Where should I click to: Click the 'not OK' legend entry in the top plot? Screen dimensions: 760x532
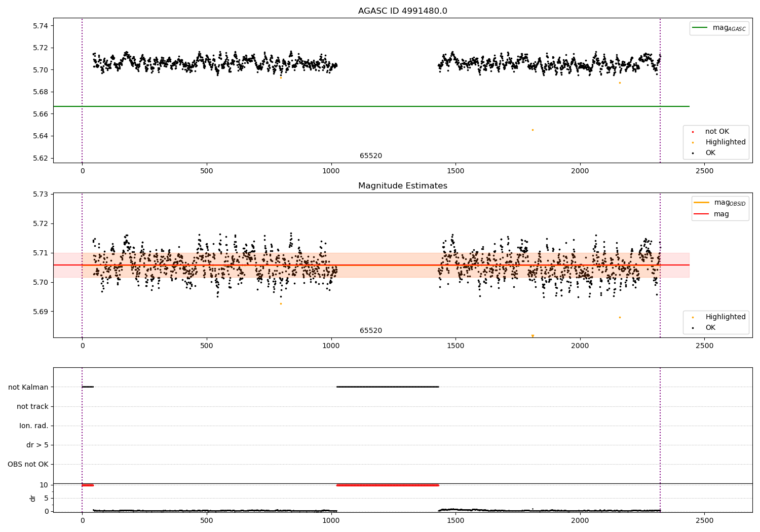click(x=717, y=132)
